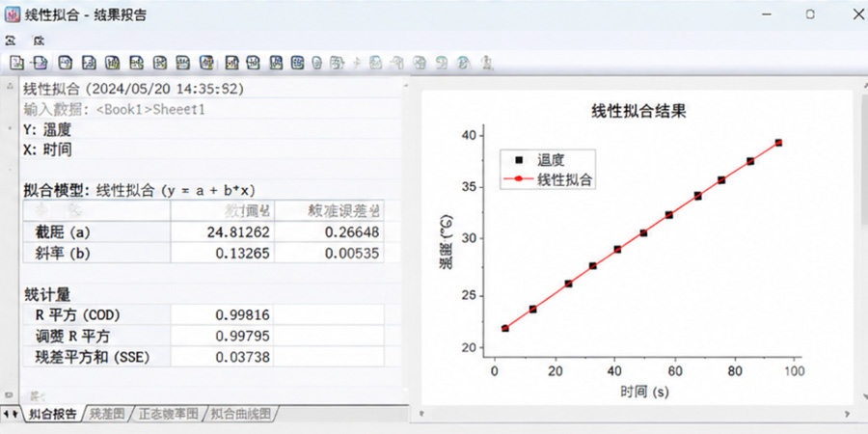The image size is (868, 434).
Task: Click the 斜率 (b) row label
Action: [x=63, y=253]
